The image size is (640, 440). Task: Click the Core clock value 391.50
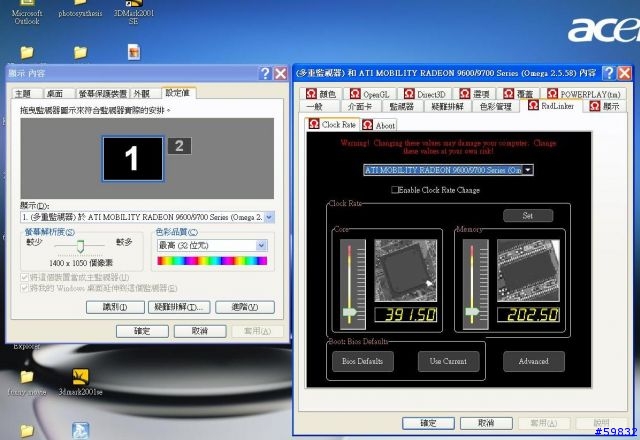406,315
